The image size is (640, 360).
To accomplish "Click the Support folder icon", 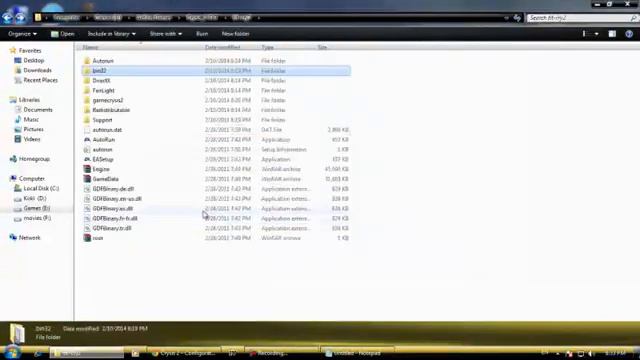I will [x=87, y=120].
